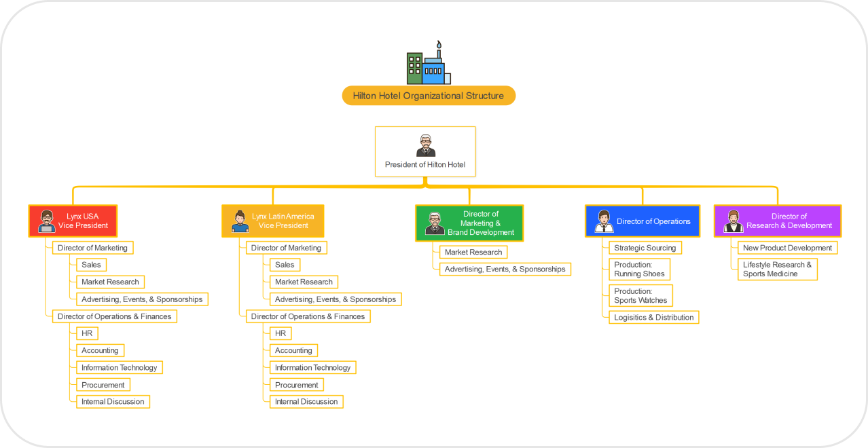Select Director of Marketing under Lynx Latin America

[286, 248]
